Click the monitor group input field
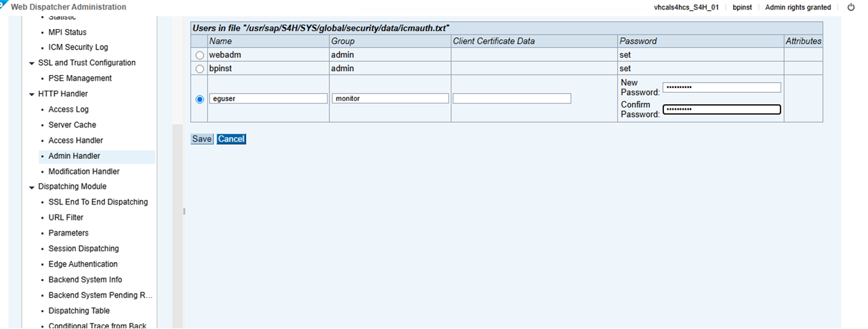Screen dimensions: 868x329 click(390, 99)
